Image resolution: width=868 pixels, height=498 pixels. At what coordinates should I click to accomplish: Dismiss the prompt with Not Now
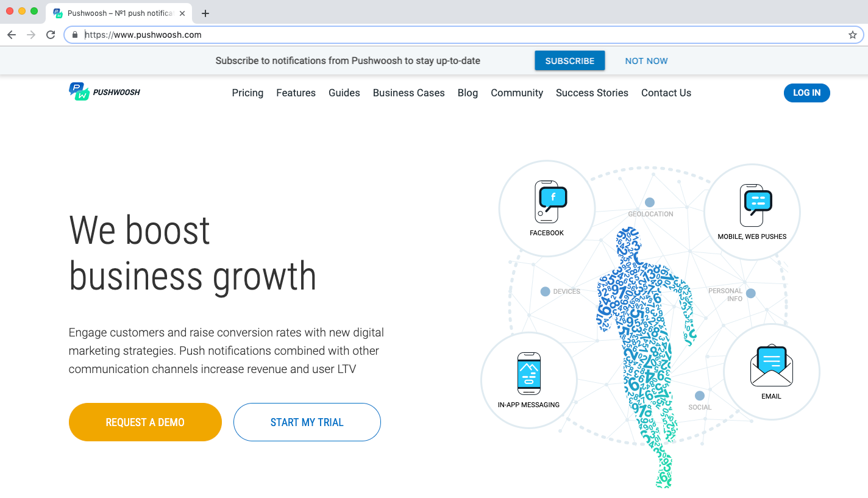coord(646,61)
